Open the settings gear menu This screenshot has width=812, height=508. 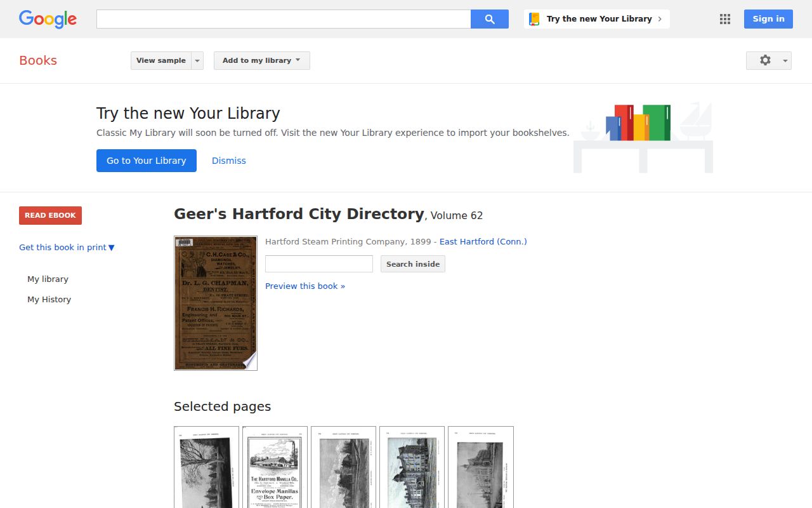click(769, 60)
